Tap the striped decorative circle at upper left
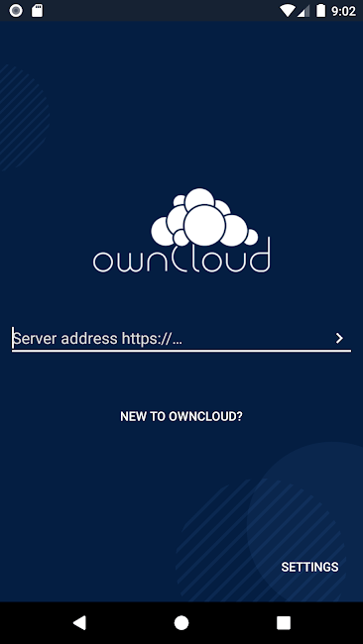The height and width of the screenshot is (644, 363). coord(21,118)
